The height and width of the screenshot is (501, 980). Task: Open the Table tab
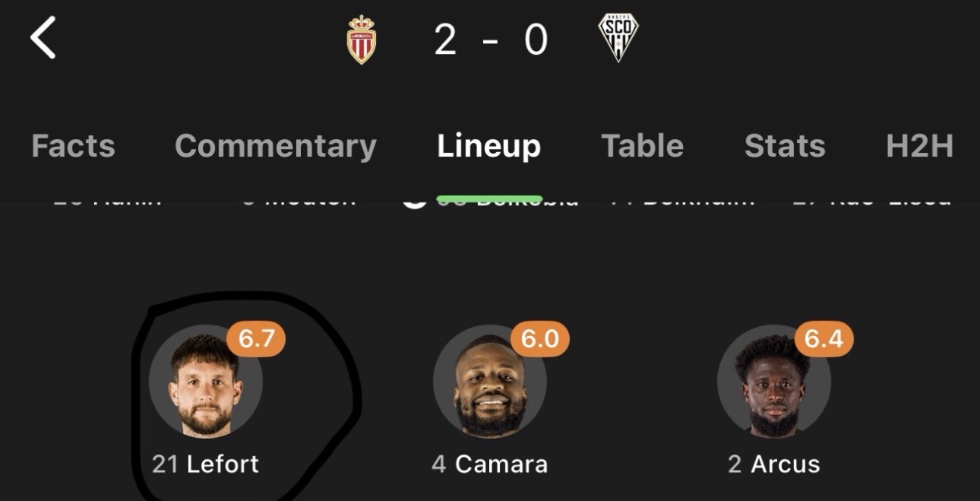[643, 146]
